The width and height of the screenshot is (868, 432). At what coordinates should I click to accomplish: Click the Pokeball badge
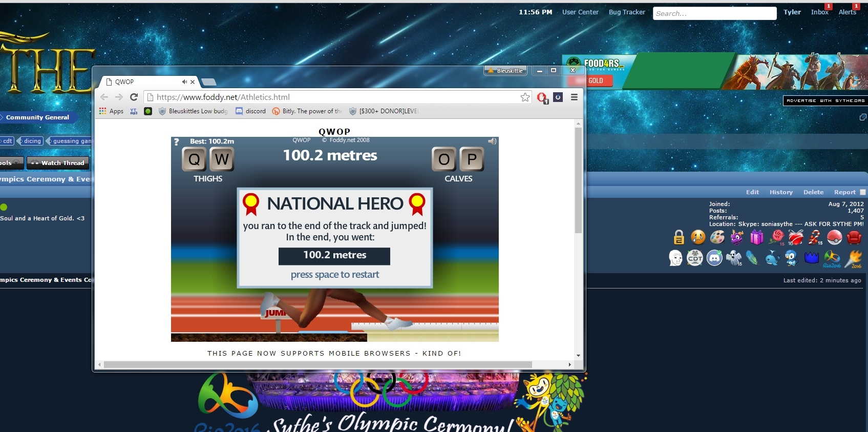(835, 237)
